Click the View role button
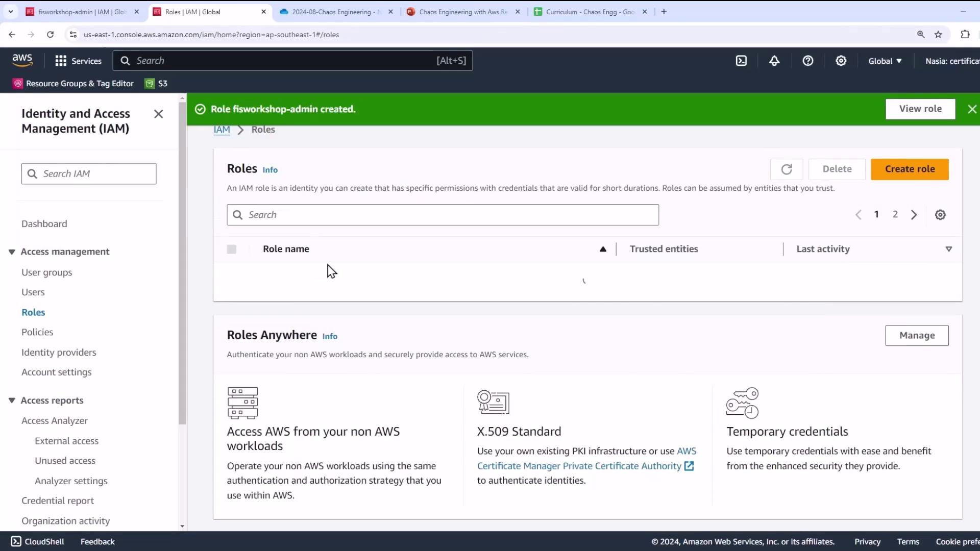This screenshot has width=980, height=551. 920,109
